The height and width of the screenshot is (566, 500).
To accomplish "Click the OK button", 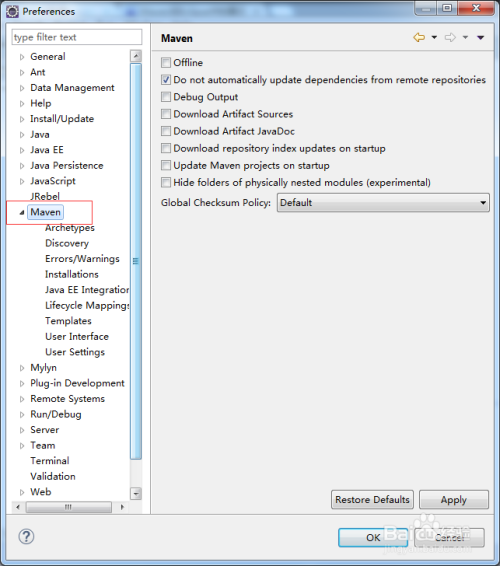I will tap(373, 538).
